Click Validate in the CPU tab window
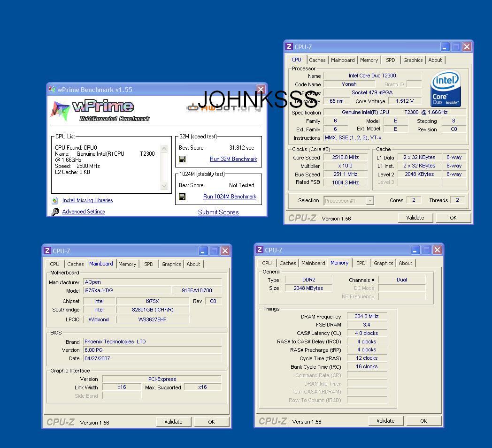This screenshot has height=448, width=492. click(x=415, y=218)
